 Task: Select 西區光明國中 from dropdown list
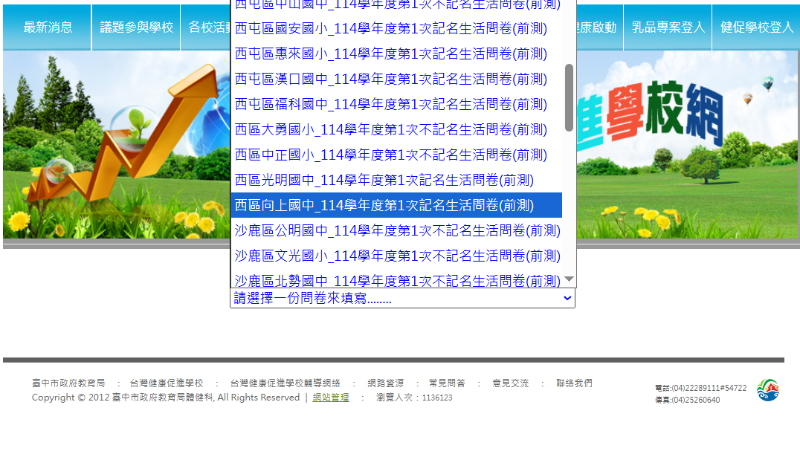(x=391, y=180)
